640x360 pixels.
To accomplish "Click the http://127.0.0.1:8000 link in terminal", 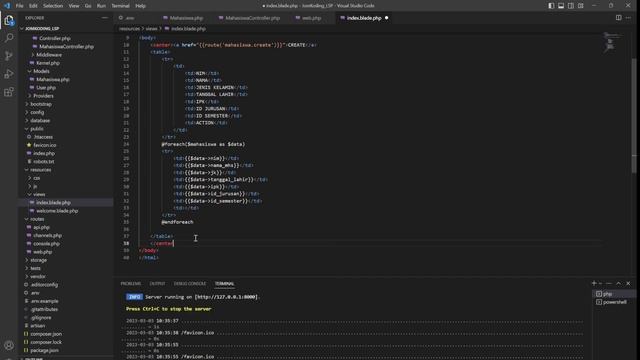I will pos(226,297).
